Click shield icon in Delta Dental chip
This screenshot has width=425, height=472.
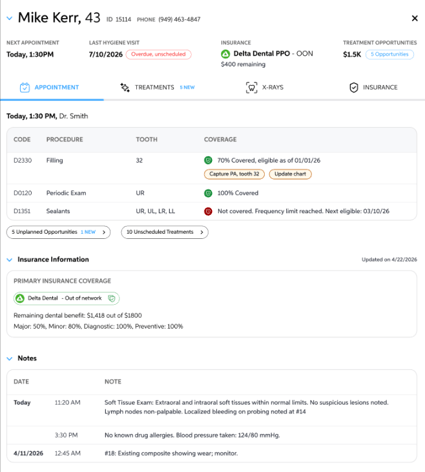click(x=112, y=298)
